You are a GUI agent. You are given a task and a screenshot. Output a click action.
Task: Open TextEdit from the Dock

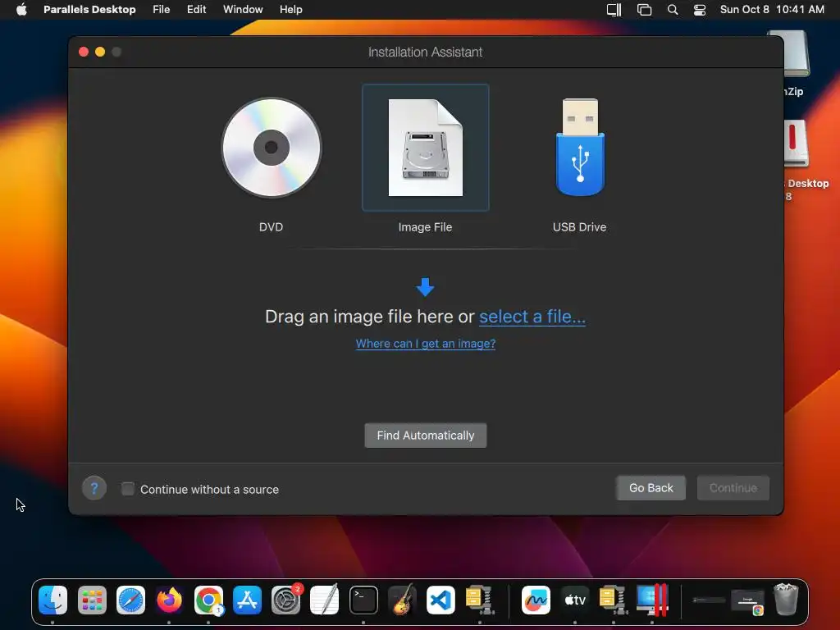(325, 600)
